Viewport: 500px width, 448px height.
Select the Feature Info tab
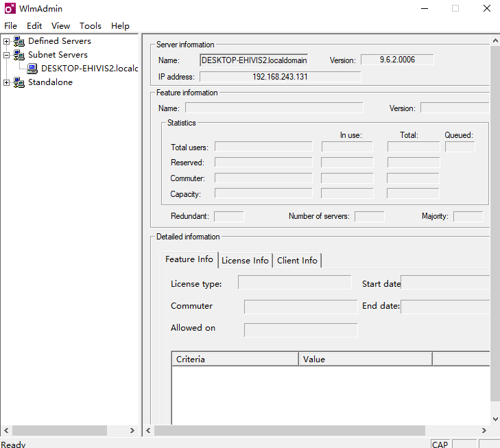click(189, 259)
